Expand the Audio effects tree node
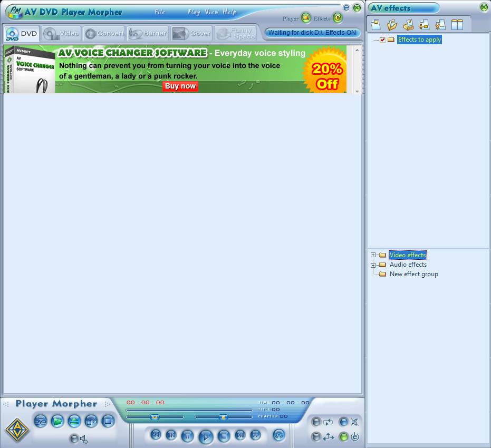This screenshot has width=491, height=448. (x=373, y=265)
